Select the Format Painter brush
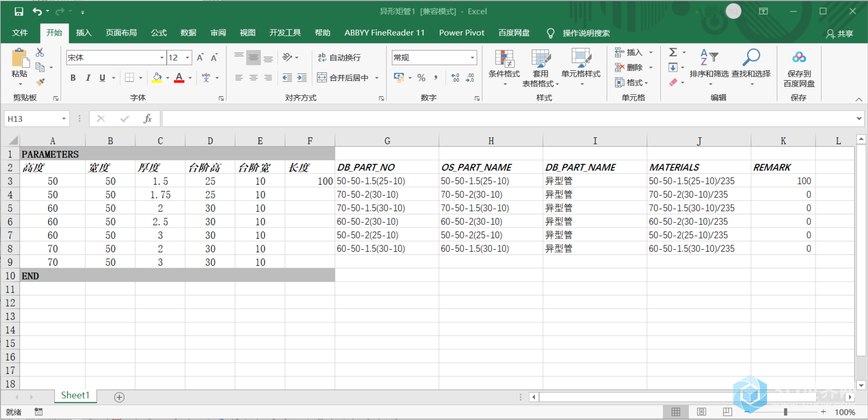Image resolution: width=868 pixels, height=420 pixels. click(40, 82)
